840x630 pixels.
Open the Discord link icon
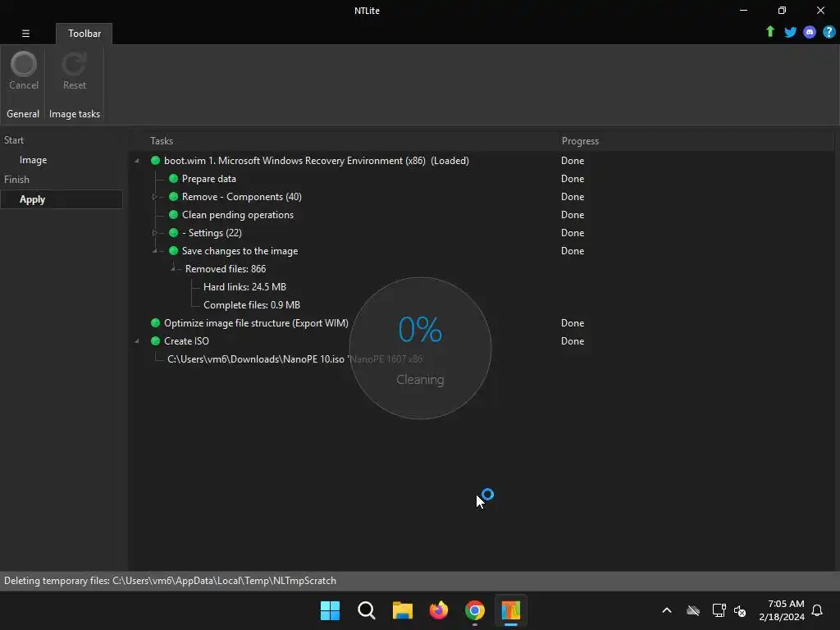click(x=810, y=32)
